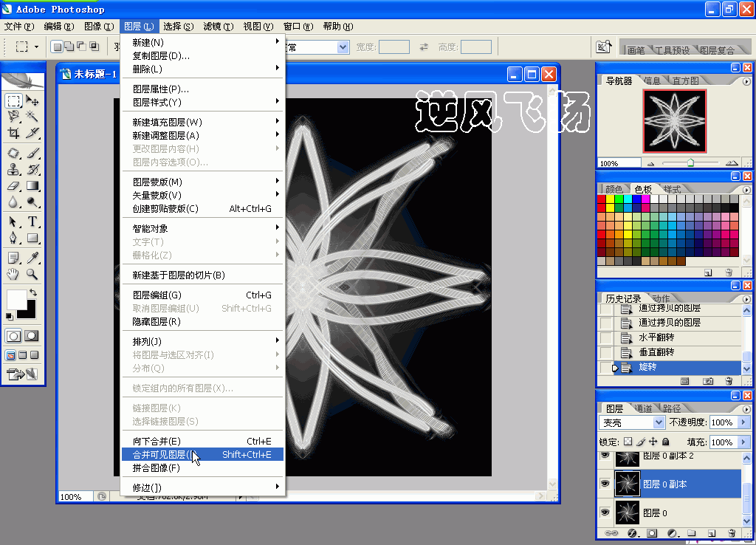Viewport: 756px width, 545px height.
Task: Select the Type tool
Action: (x=32, y=222)
